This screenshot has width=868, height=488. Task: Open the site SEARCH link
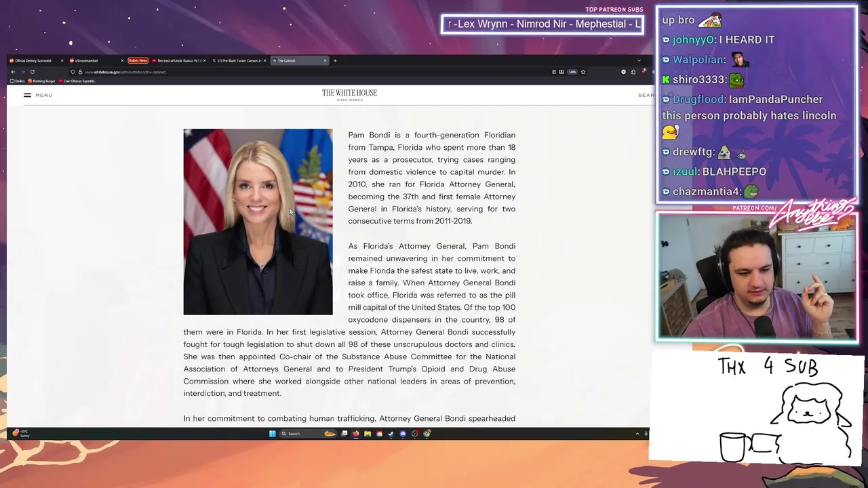pyautogui.click(x=646, y=96)
